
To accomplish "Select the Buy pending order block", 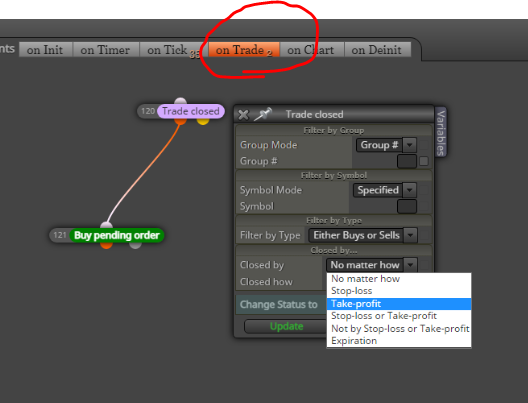I will pos(117,235).
